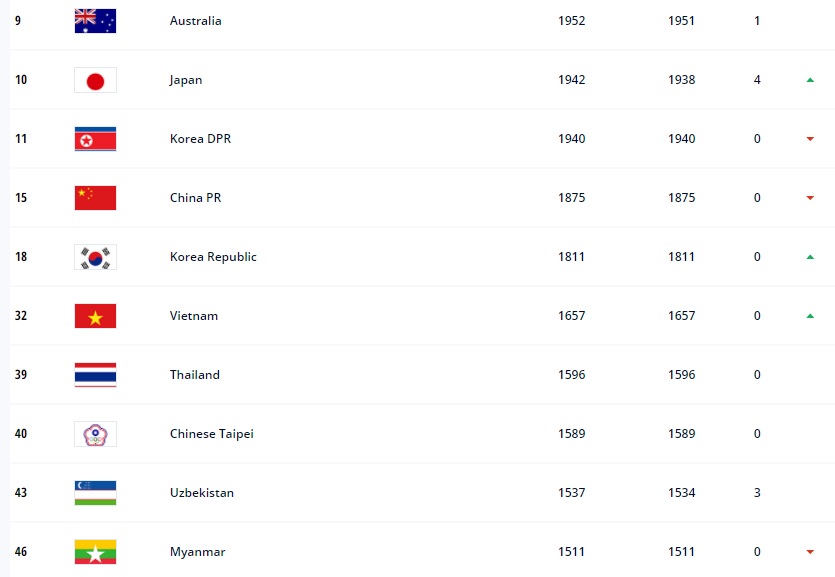Viewport: 835px width, 577px height.
Task: Select the Myanmar flag icon
Action: click(95, 552)
